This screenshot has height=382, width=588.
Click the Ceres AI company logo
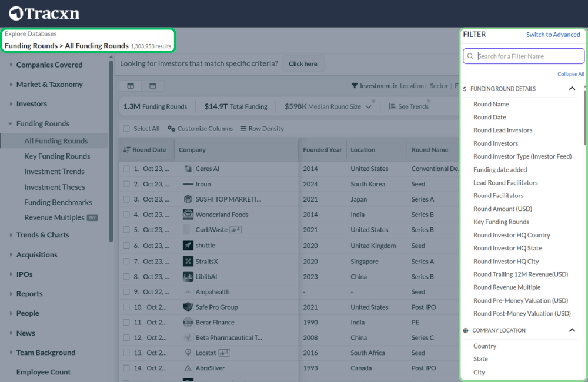(x=188, y=169)
